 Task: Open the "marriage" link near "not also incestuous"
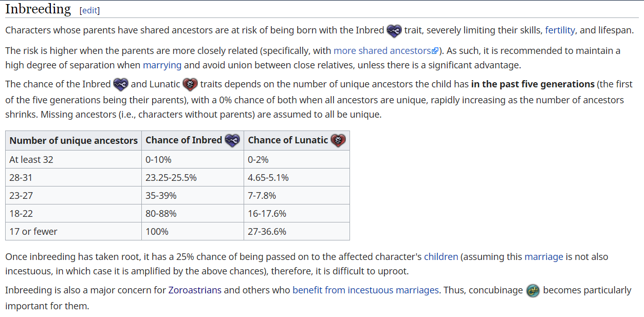pos(544,256)
